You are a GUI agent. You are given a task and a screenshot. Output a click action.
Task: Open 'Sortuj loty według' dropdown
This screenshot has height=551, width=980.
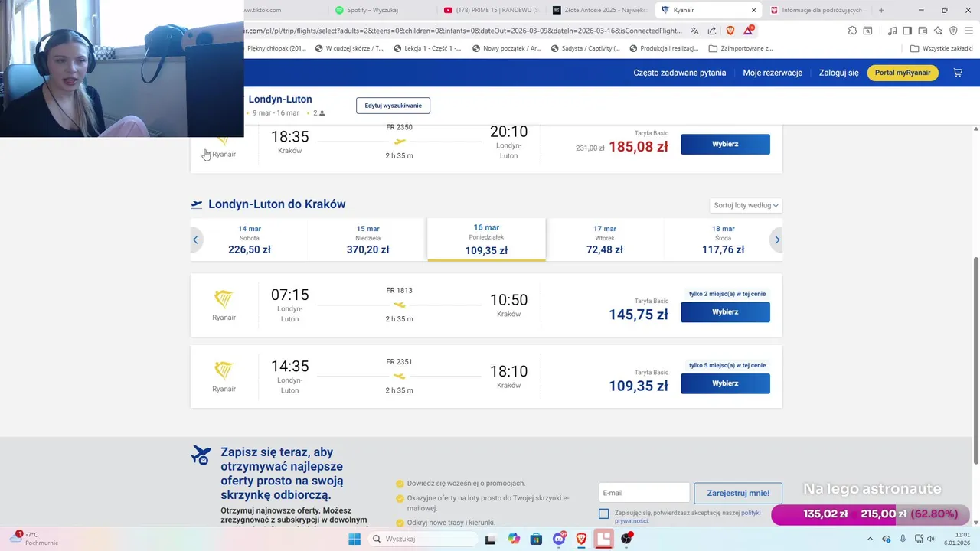coord(746,205)
